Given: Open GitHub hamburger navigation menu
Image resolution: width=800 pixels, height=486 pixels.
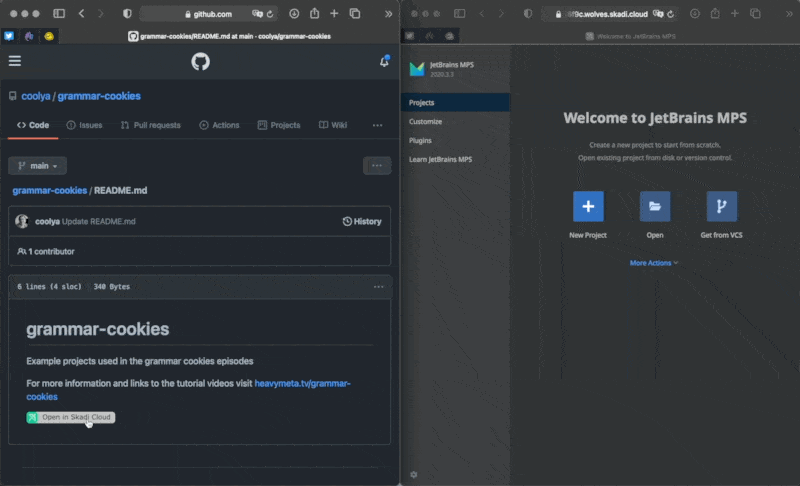Looking at the screenshot, I should pos(15,61).
